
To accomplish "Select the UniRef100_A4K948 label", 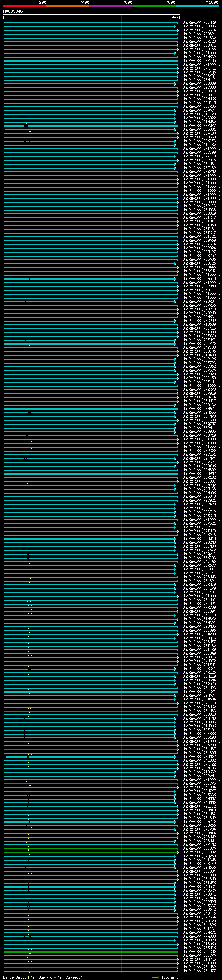I will (x=199, y=535).
